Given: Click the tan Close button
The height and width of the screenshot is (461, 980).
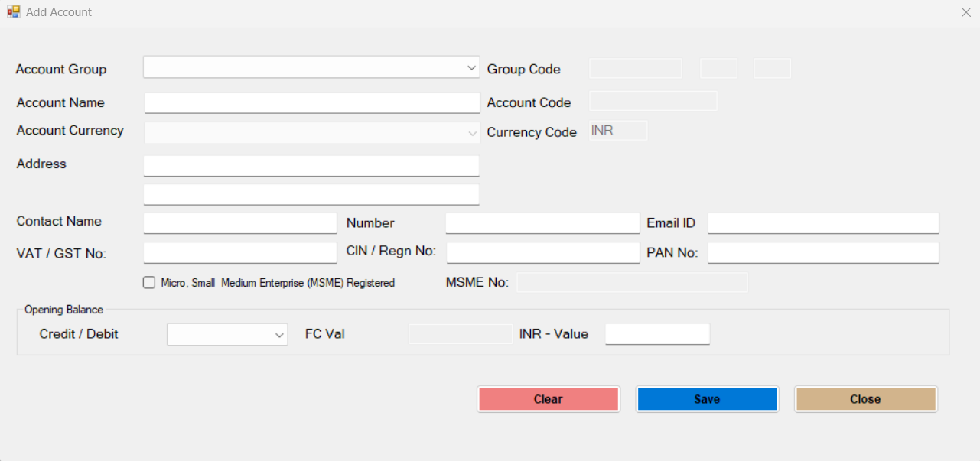Looking at the screenshot, I should click(865, 399).
